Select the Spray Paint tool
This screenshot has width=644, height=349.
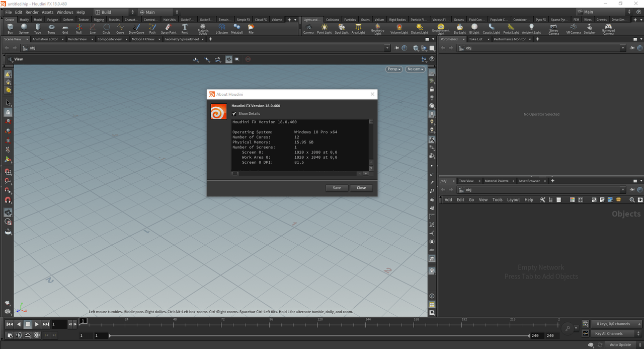[169, 29]
